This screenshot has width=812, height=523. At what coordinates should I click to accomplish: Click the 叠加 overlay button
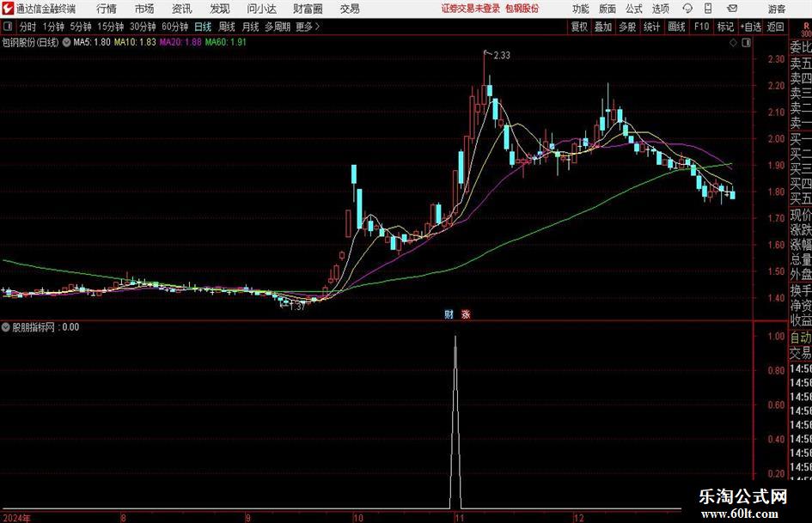[x=603, y=27]
